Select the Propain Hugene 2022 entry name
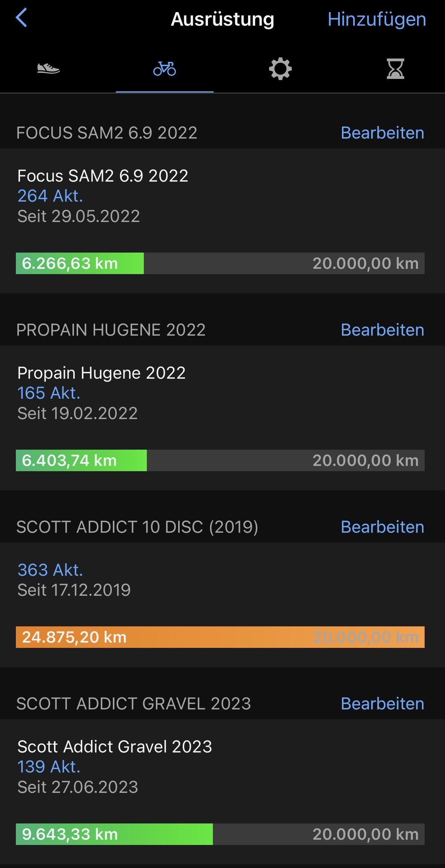The height and width of the screenshot is (868, 445). pos(102,373)
